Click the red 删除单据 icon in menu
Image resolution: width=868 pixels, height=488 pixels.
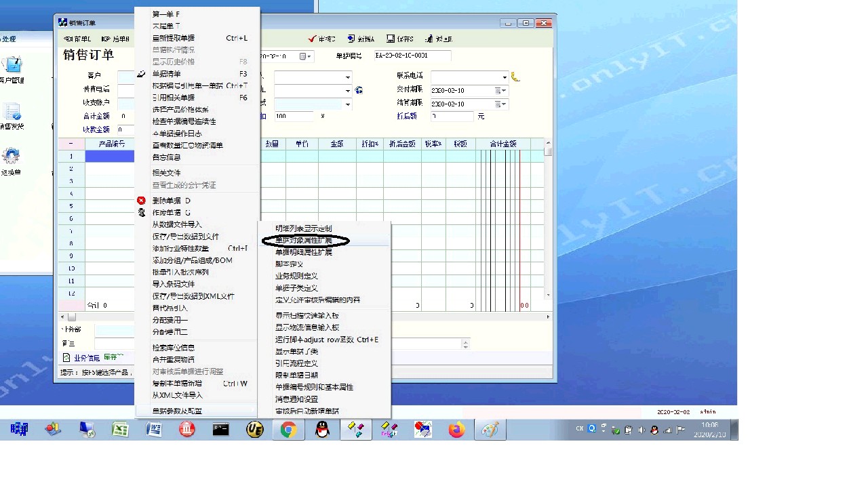[141, 201]
